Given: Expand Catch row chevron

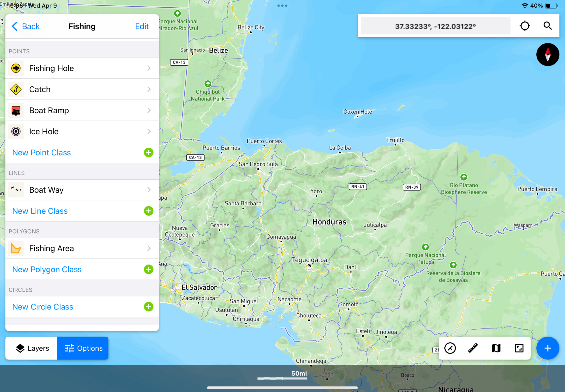Looking at the screenshot, I should 149,89.
